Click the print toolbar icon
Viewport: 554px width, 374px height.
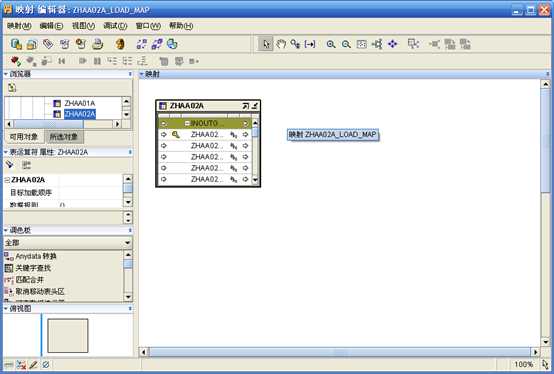coord(98,44)
